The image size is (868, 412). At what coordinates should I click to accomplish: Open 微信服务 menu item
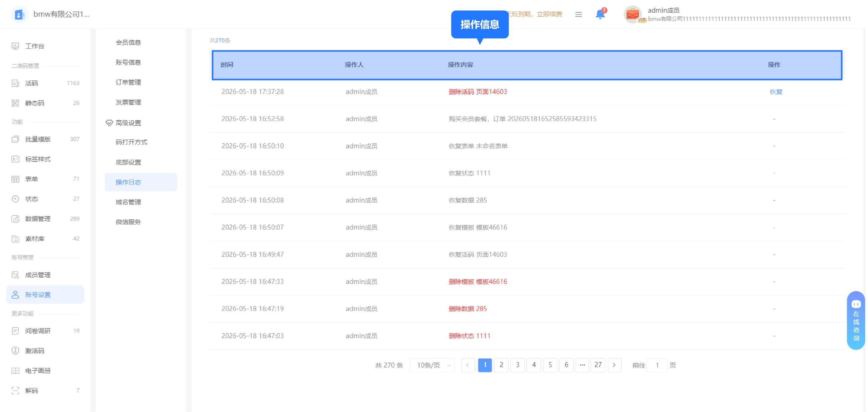tap(128, 222)
